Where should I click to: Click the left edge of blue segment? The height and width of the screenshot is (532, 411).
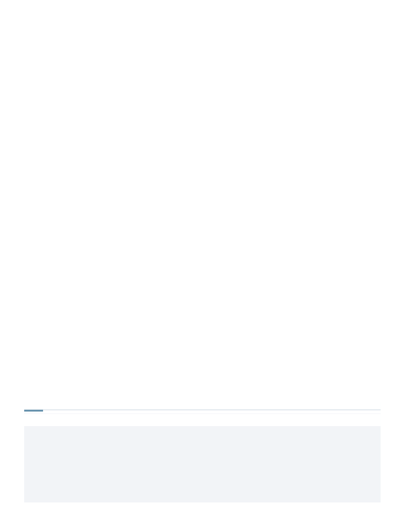click(24, 411)
